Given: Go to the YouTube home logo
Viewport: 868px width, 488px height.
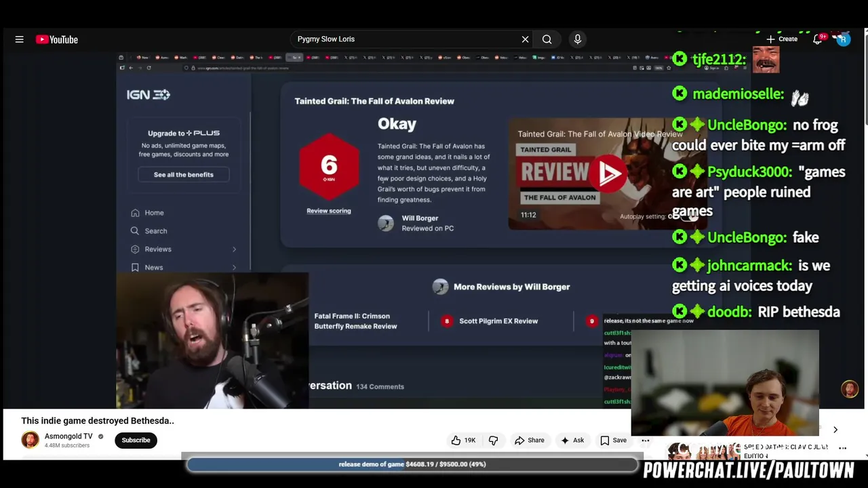Looking at the screenshot, I should (x=57, y=39).
